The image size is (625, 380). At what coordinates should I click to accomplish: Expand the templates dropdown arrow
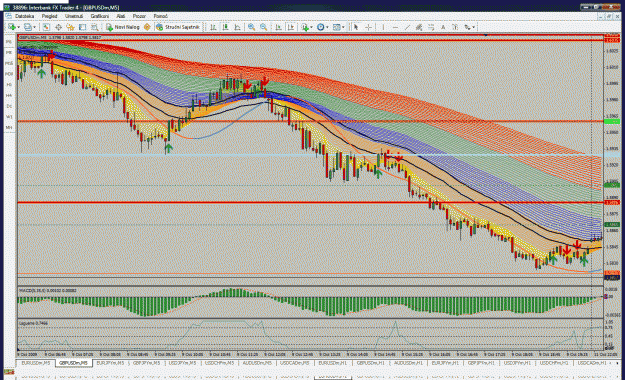point(343,27)
